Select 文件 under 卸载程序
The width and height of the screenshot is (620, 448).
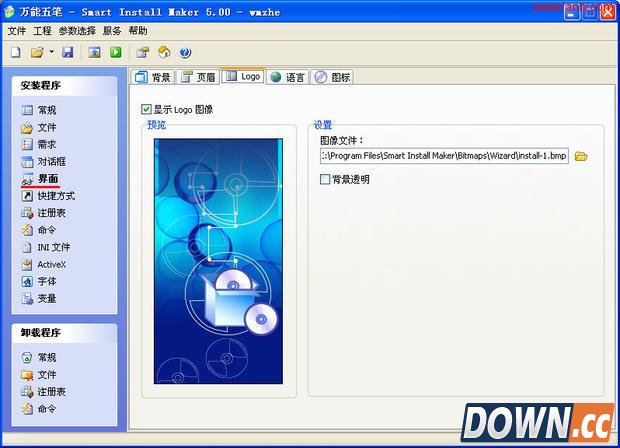tap(39, 374)
